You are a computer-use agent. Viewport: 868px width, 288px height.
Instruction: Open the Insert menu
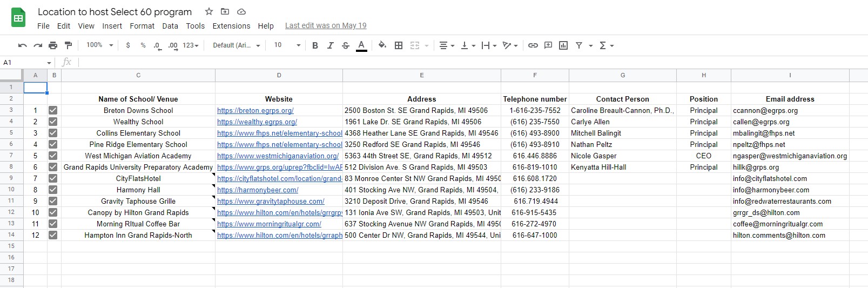[112, 26]
